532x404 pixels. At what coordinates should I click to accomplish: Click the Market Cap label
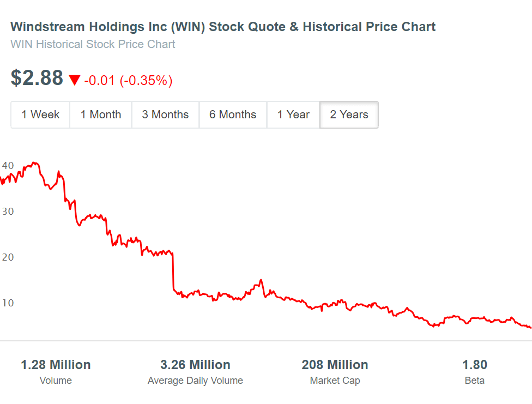click(x=335, y=381)
